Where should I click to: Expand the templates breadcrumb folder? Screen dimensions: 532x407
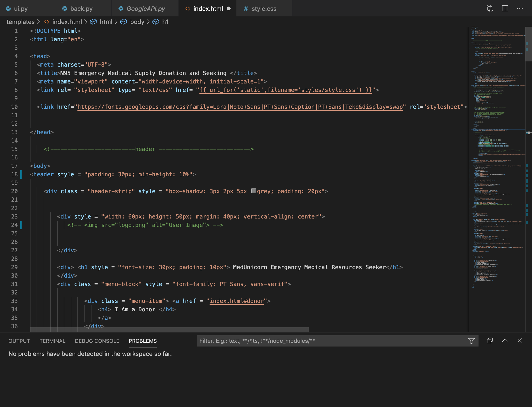coord(21,22)
